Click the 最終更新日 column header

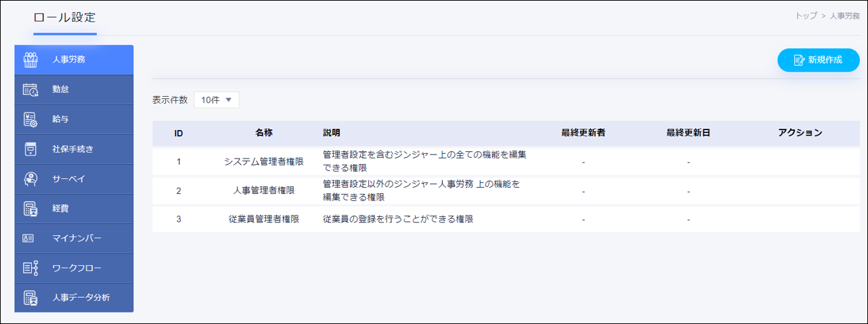[x=688, y=133]
